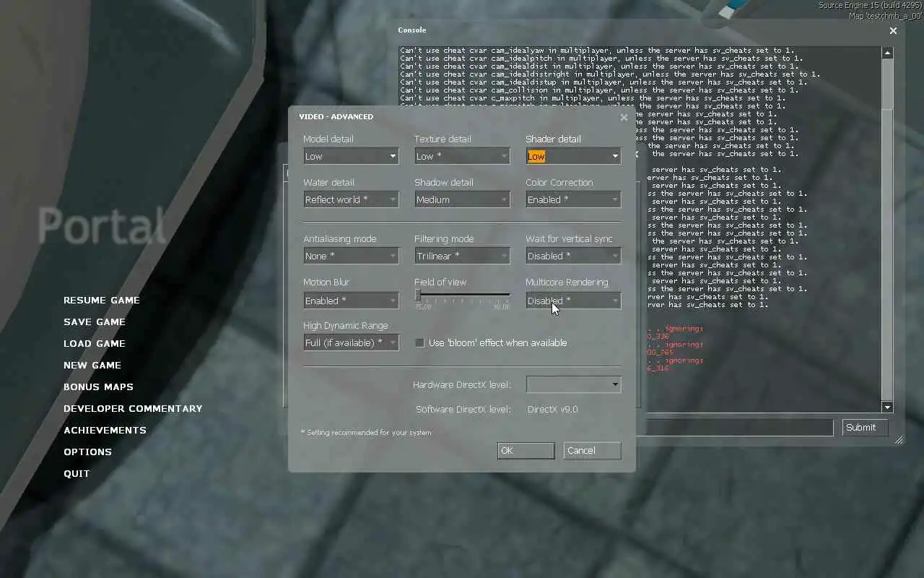Click the 'VIDEO - ADVANCED' title text

pos(336,116)
